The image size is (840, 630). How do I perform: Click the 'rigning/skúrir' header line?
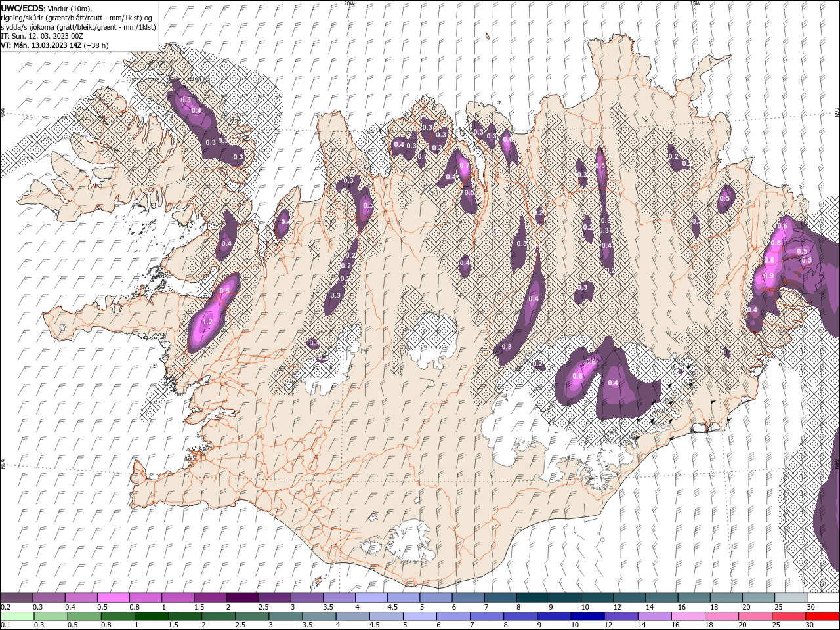point(76,18)
